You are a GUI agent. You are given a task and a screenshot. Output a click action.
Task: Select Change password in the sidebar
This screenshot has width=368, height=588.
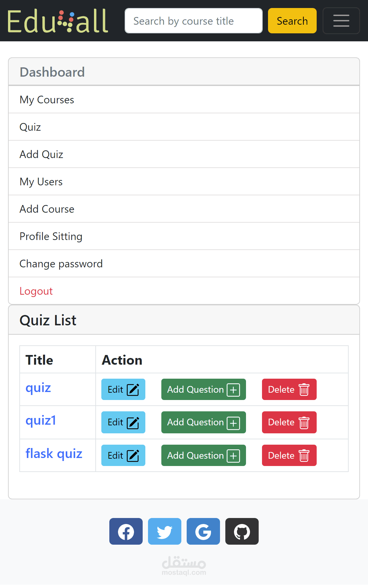point(61,263)
